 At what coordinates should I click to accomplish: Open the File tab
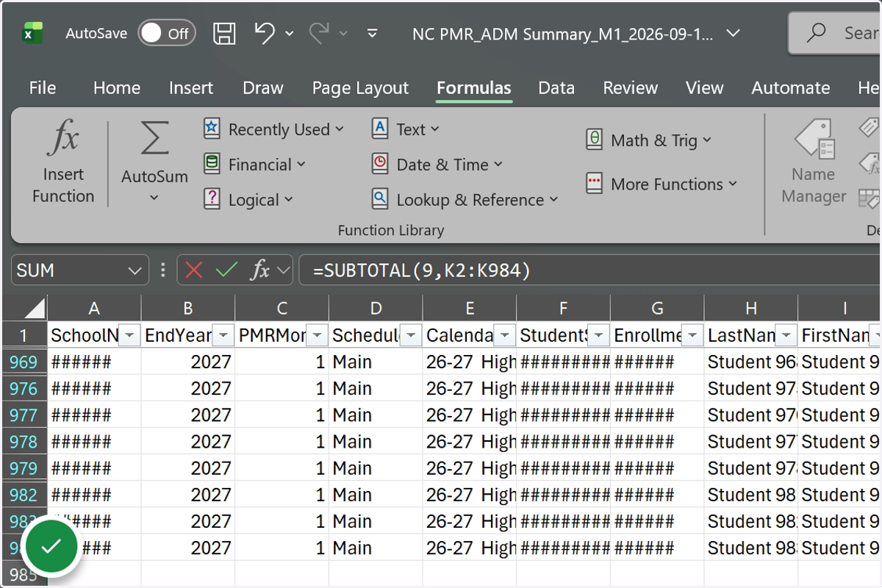[43, 88]
